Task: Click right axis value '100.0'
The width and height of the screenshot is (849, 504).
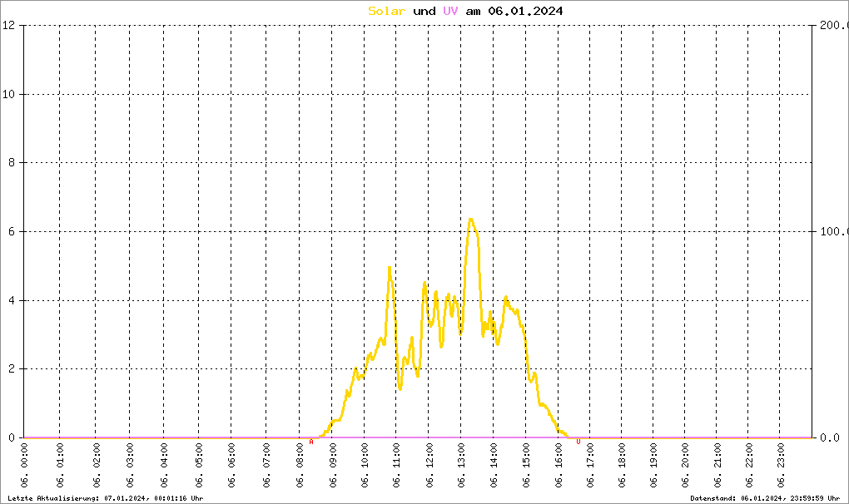Action: 834,231
